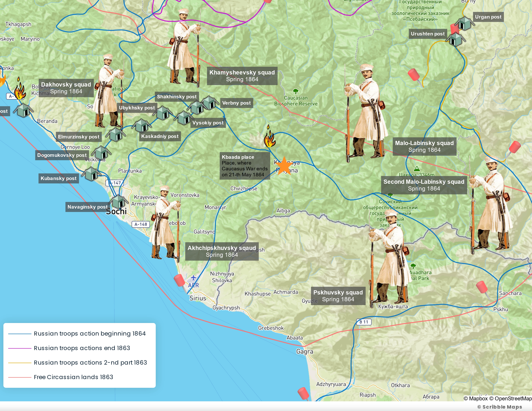Click the Kbaada place description label
This screenshot has height=411, width=532.
(245, 166)
